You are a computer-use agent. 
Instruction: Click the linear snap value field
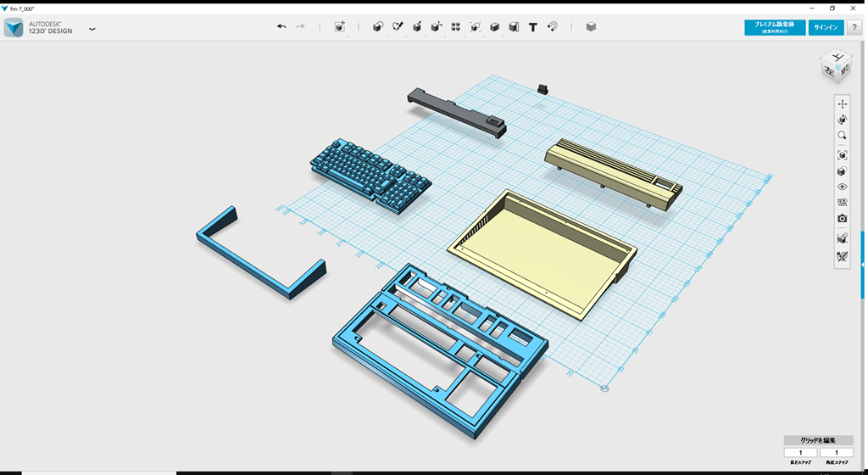[x=800, y=453]
